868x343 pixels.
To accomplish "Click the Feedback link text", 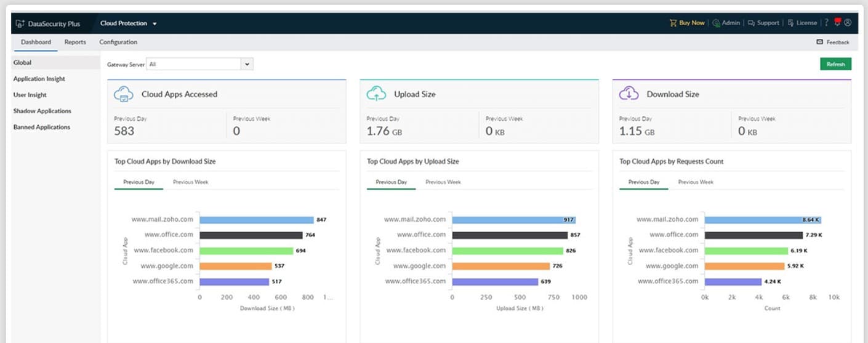I will pyautogui.click(x=838, y=42).
